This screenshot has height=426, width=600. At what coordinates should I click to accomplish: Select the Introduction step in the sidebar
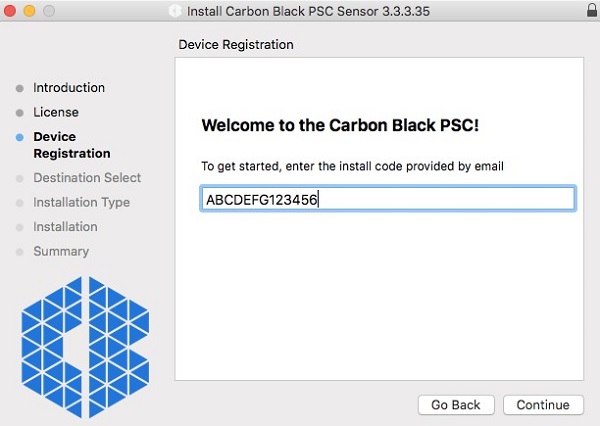pos(68,88)
